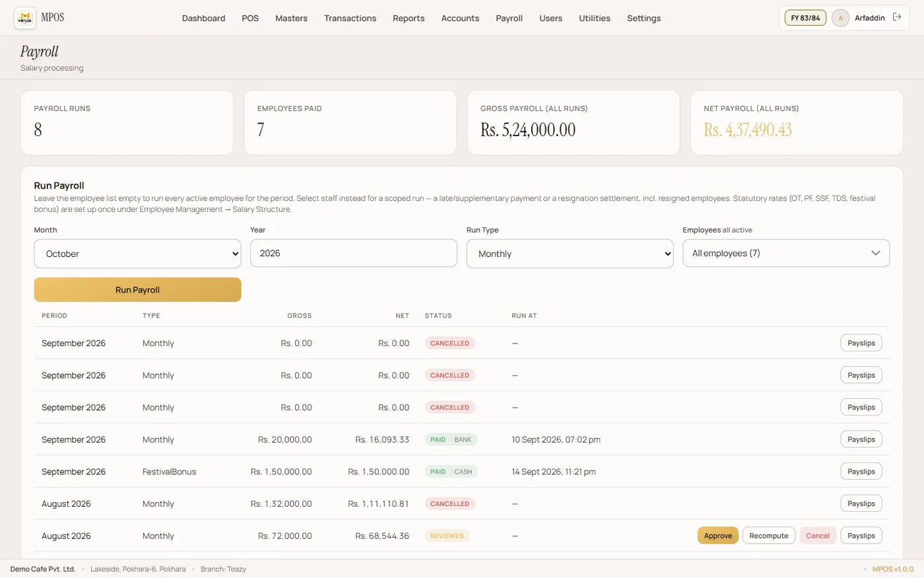Click Net Payroll total Rs. 4,37,490.43
Viewport: 924px width, 578px height.
click(748, 130)
